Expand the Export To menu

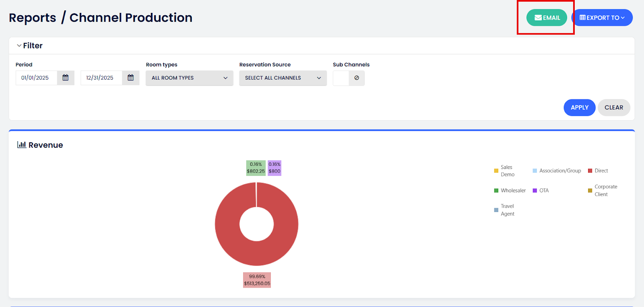(x=602, y=18)
